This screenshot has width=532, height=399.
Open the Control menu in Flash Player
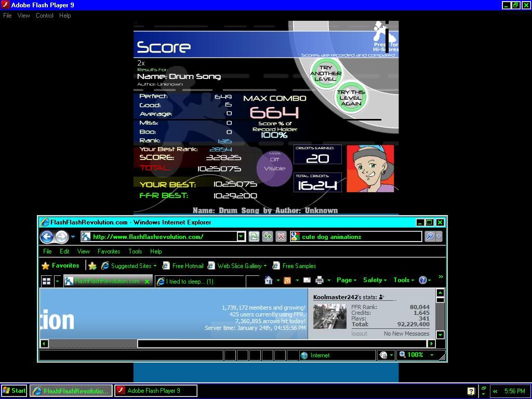point(44,16)
